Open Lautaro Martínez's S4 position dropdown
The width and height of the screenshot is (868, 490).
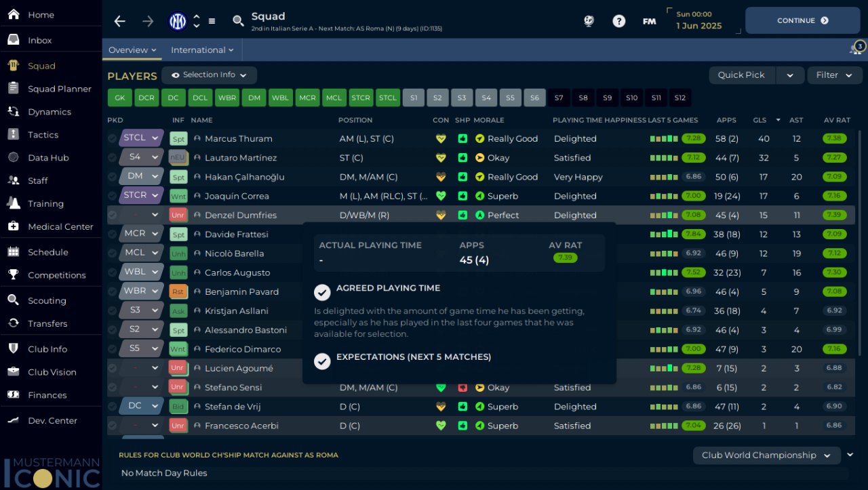(x=142, y=157)
